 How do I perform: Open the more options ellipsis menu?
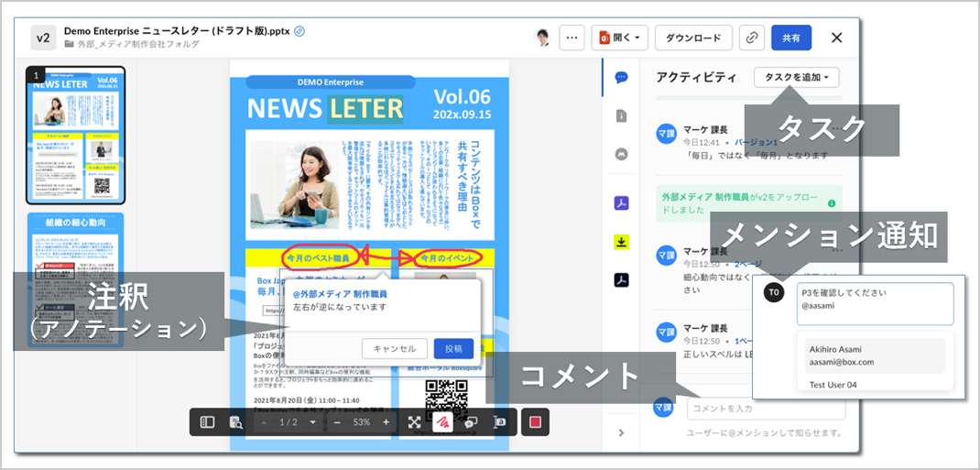click(572, 38)
